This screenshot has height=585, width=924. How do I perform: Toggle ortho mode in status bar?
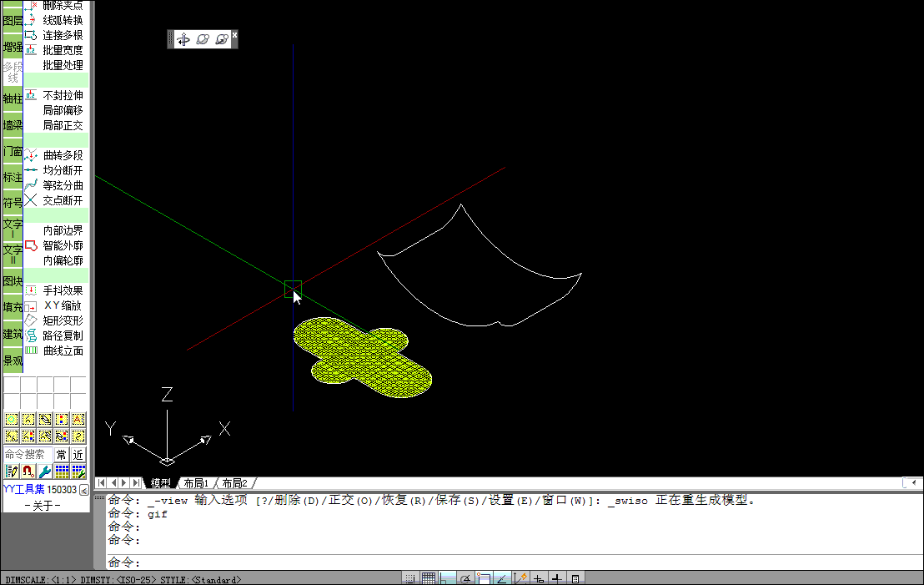tap(447, 577)
